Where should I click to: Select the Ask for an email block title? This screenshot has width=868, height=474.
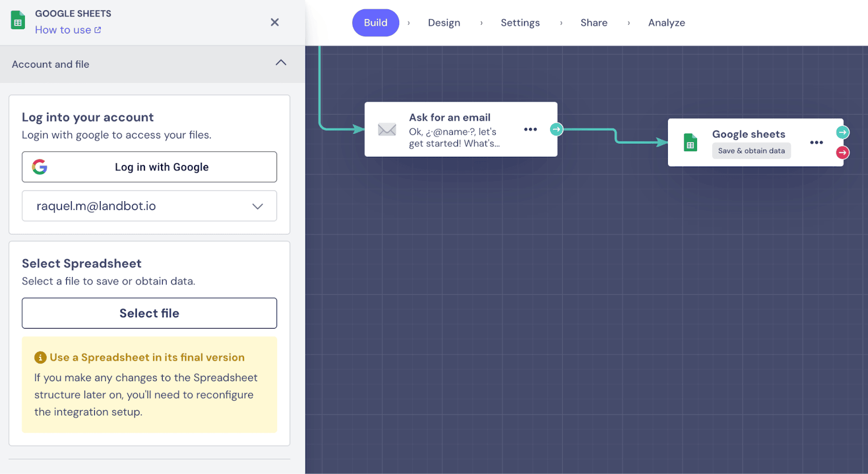point(450,117)
